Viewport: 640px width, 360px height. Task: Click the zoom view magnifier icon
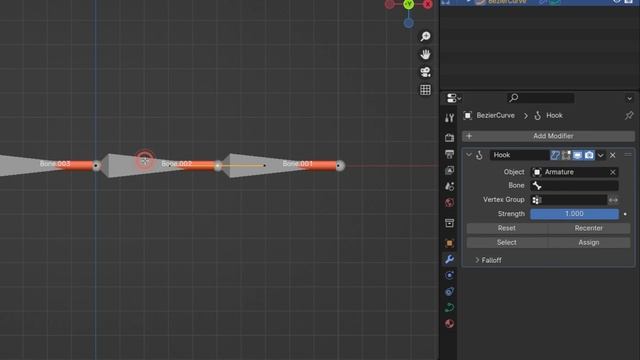pyautogui.click(x=425, y=36)
